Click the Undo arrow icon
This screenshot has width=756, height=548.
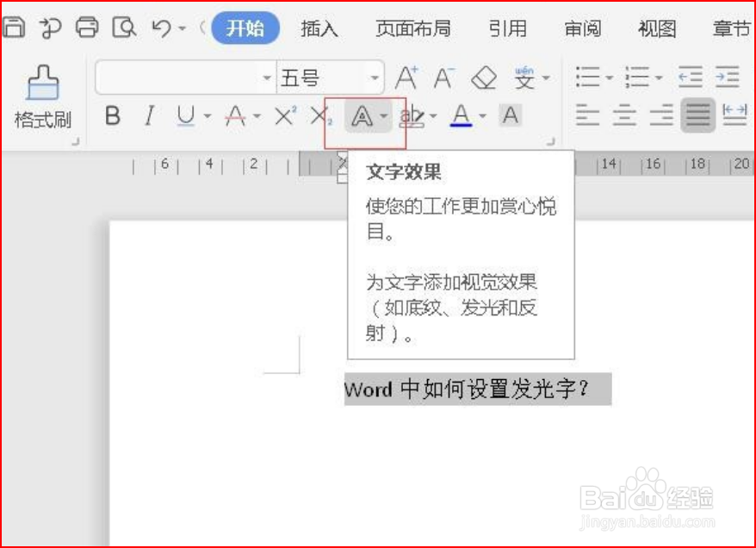pos(161,28)
